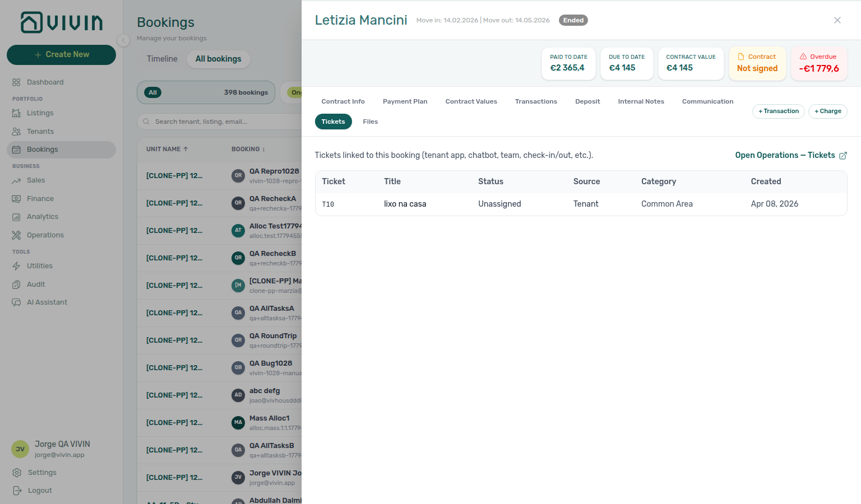Open the Operations sidebar icon

coord(16,235)
